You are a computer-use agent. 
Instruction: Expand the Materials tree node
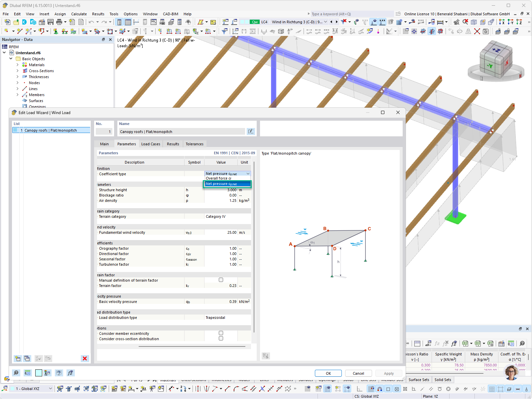18,65
